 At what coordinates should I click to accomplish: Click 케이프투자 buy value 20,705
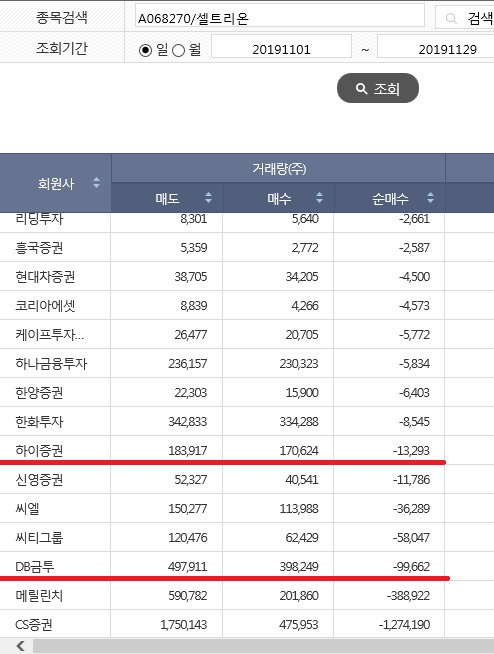[x=302, y=335]
